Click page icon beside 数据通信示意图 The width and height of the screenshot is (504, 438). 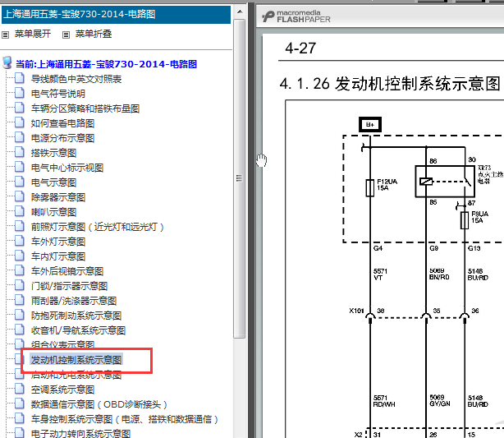pyautogui.click(x=19, y=403)
